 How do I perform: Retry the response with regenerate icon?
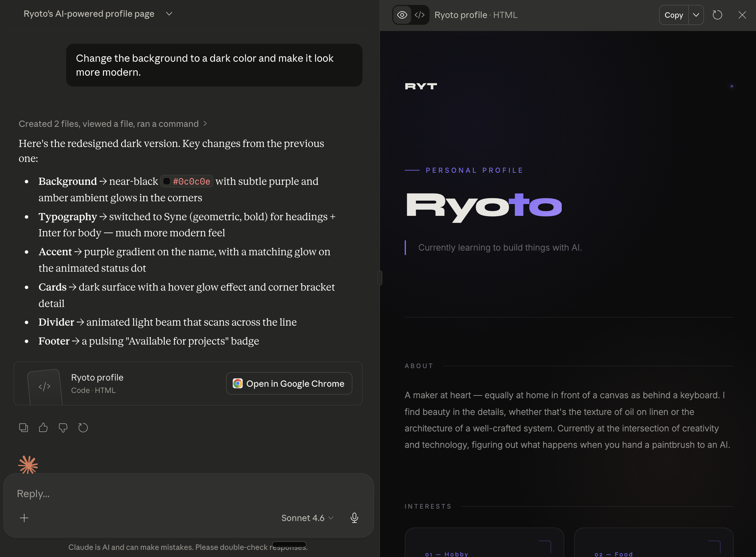pyautogui.click(x=83, y=428)
